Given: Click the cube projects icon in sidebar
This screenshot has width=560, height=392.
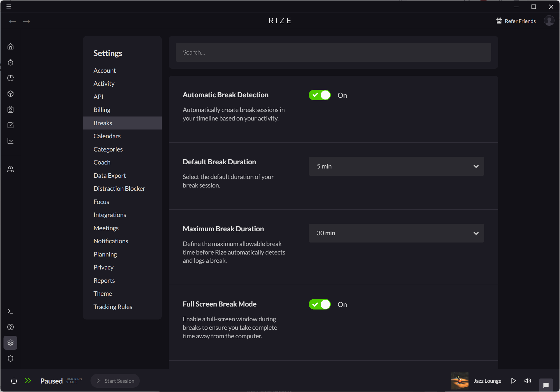Looking at the screenshot, I should (x=10, y=94).
